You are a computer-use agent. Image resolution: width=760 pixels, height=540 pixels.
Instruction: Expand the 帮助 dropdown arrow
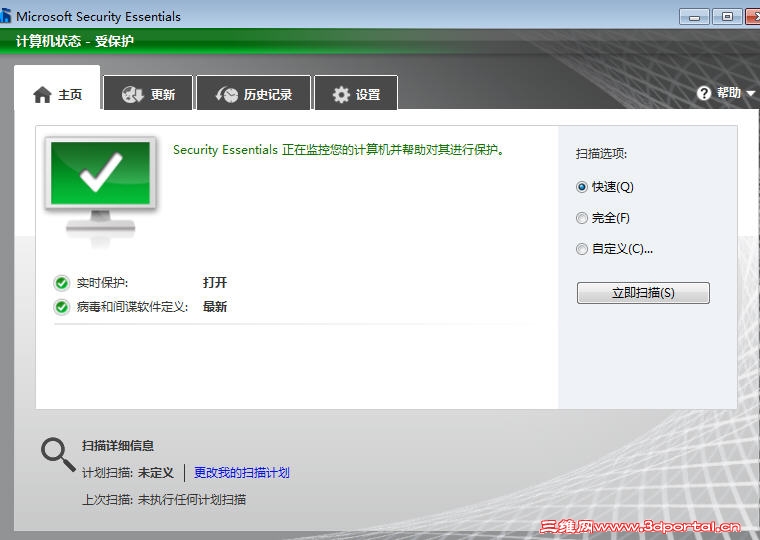click(751, 93)
